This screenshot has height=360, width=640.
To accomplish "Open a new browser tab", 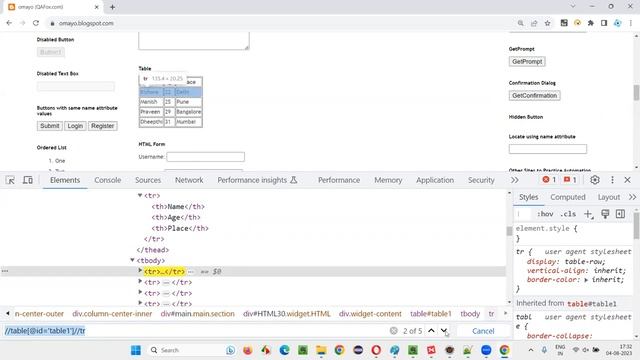I will pos(112,7).
